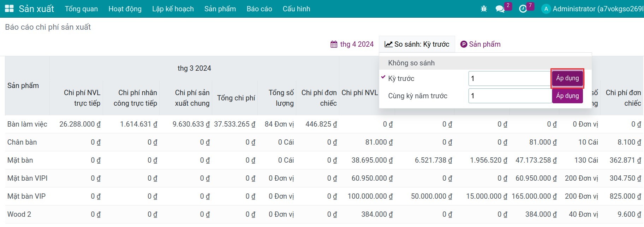Open the Tổng quan menu
The height and width of the screenshot is (227, 644).
81,9
